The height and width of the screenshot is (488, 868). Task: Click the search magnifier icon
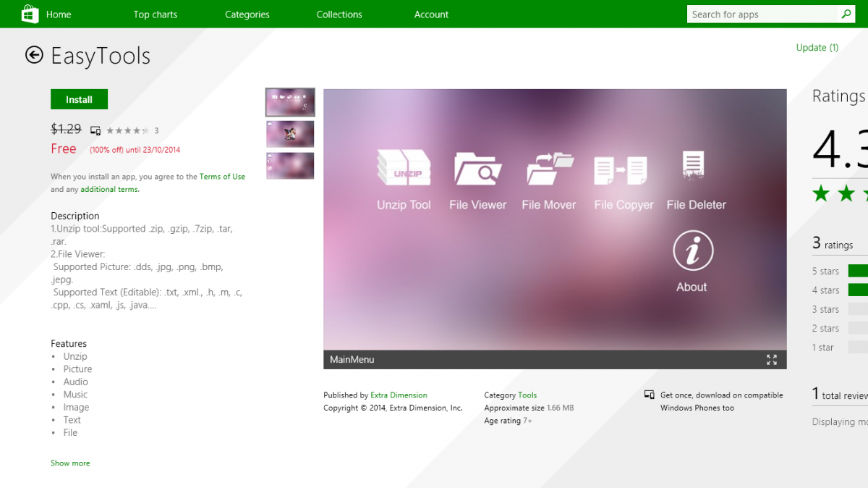[846, 14]
